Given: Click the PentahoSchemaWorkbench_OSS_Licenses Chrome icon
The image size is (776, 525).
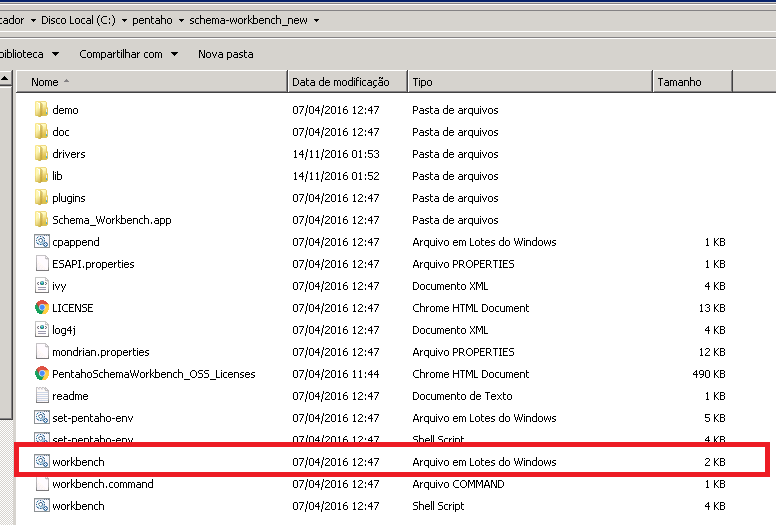Looking at the screenshot, I should click(x=42, y=374).
